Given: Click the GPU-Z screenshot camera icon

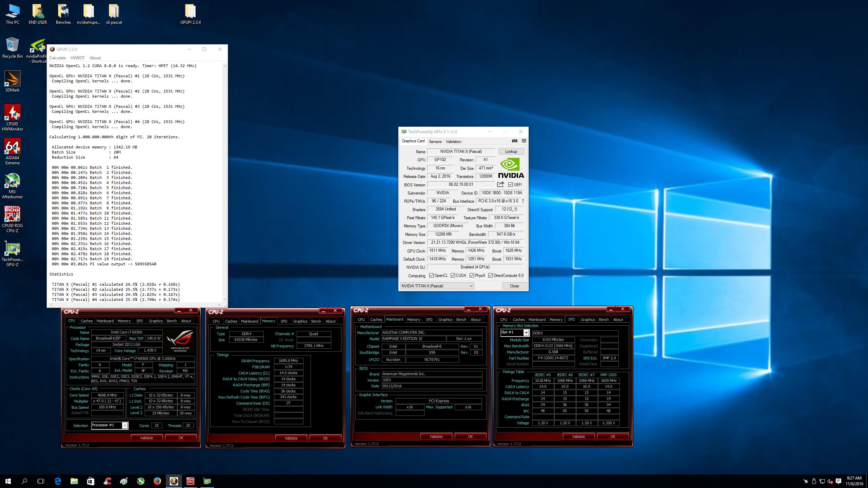Looking at the screenshot, I should click(515, 141).
